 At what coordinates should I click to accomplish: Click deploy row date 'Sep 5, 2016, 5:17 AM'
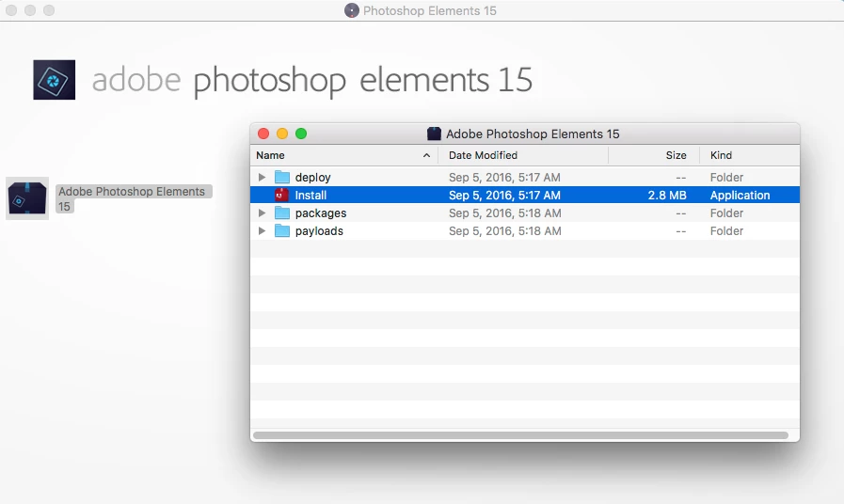[504, 177]
